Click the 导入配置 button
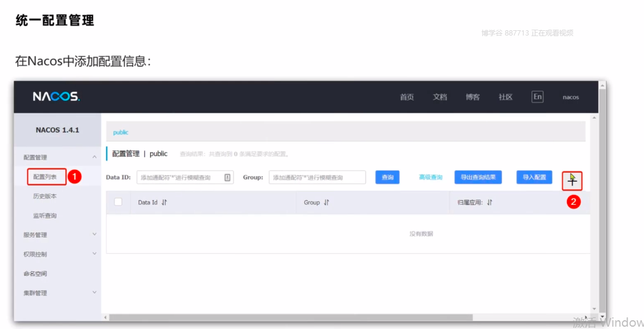This screenshot has width=644, height=329. tap(535, 177)
